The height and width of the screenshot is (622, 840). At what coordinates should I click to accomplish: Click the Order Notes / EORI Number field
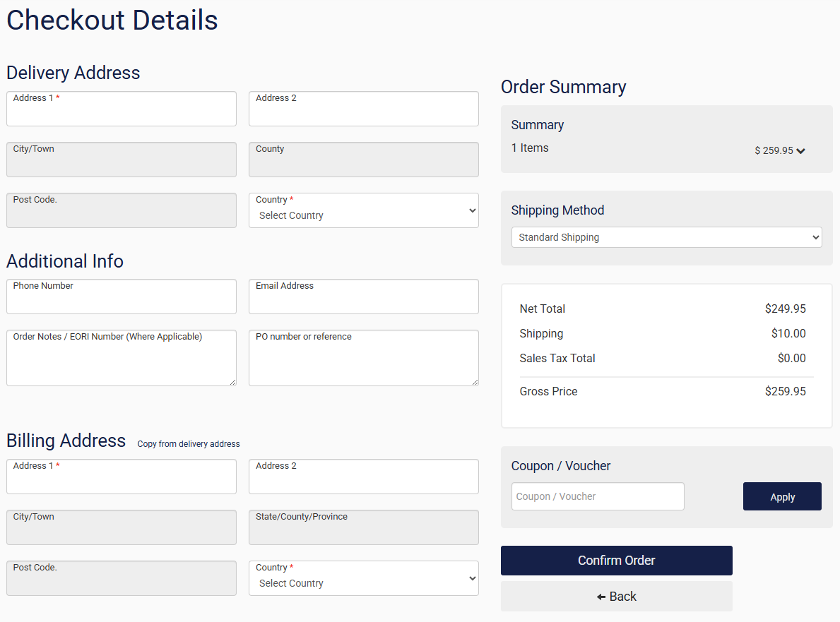[x=121, y=358]
